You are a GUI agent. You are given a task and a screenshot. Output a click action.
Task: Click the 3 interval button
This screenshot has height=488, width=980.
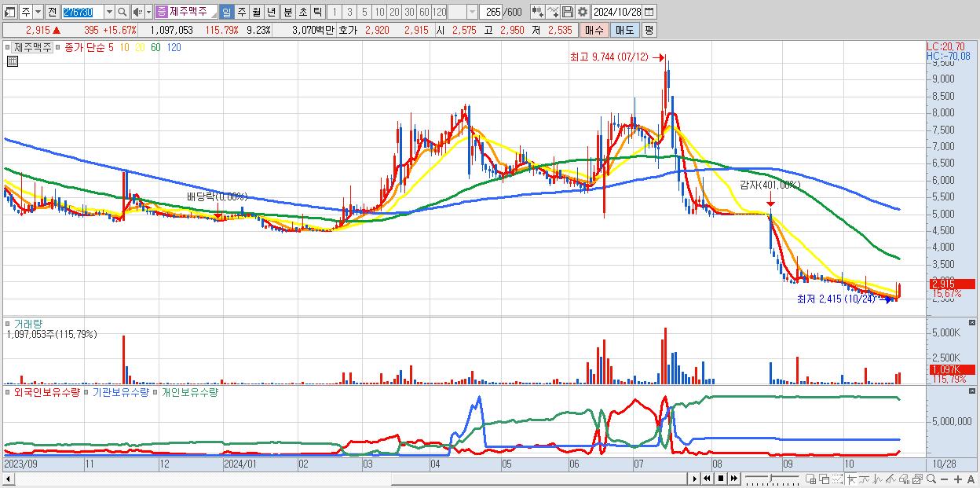[x=349, y=12]
